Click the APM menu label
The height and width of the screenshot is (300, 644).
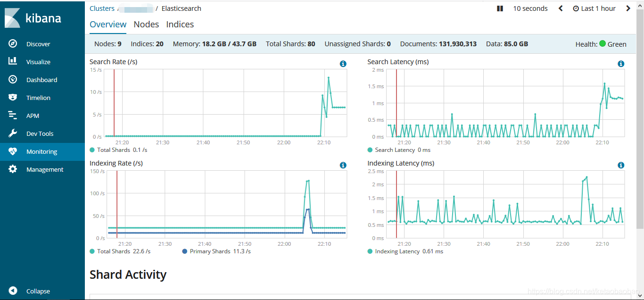[x=33, y=116]
